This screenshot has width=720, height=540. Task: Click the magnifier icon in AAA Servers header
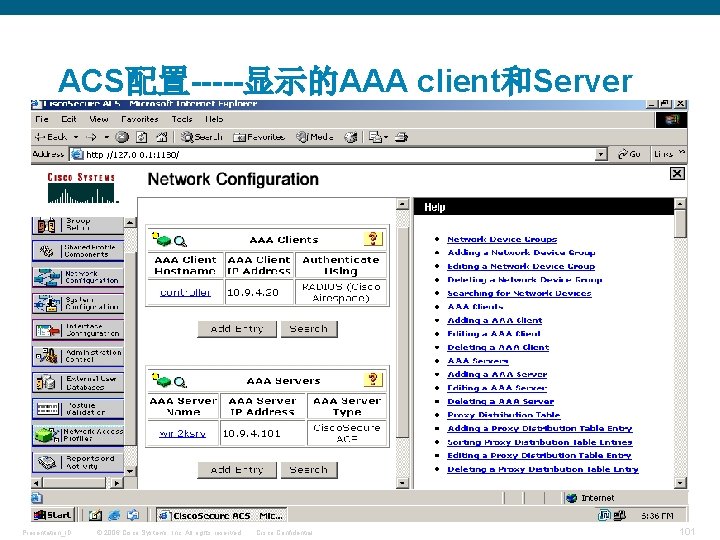point(180,382)
